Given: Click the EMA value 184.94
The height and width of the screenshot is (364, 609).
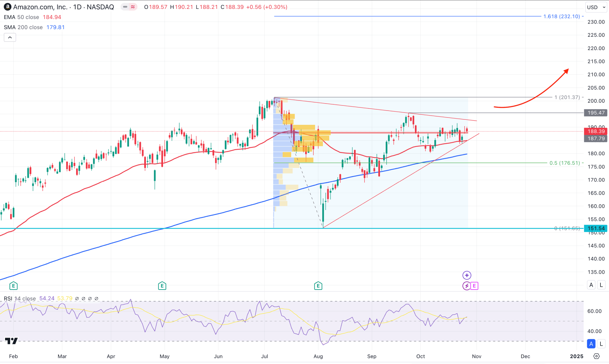Looking at the screenshot, I should coord(52,17).
